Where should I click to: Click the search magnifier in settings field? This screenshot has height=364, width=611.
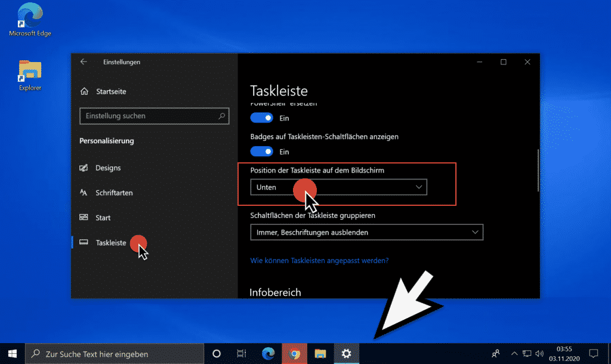tap(222, 116)
